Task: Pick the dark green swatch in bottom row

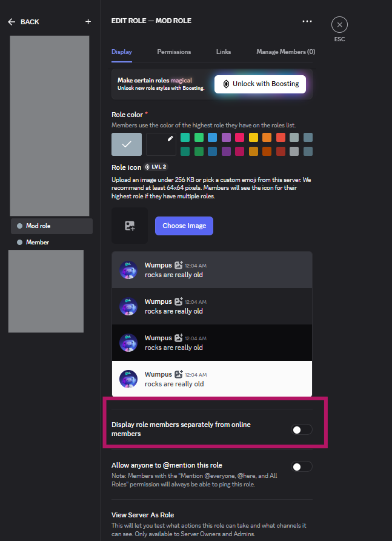Action: point(199,151)
